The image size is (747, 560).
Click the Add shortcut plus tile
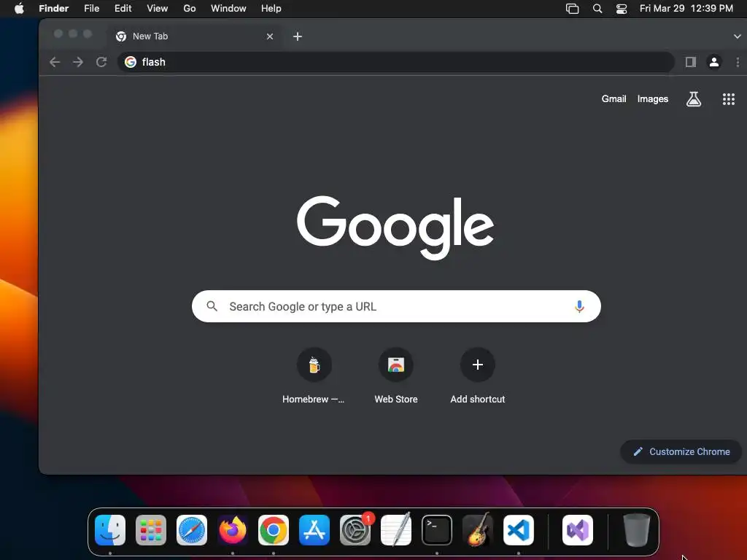(478, 365)
